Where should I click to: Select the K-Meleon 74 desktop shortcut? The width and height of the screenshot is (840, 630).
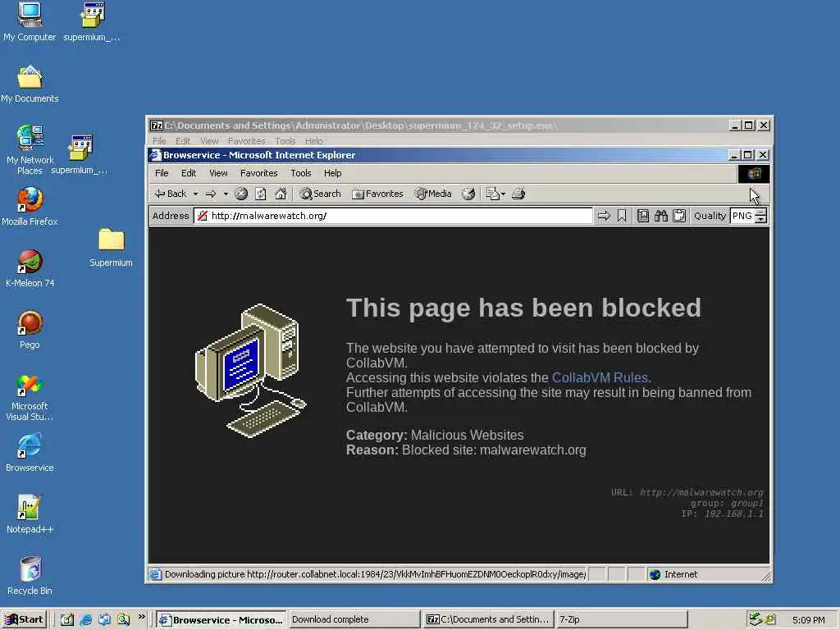tap(30, 268)
